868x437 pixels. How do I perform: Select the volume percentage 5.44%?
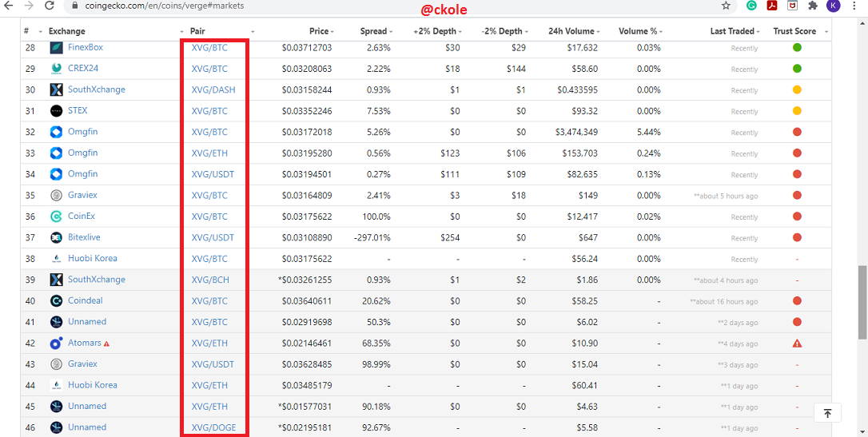coord(648,132)
